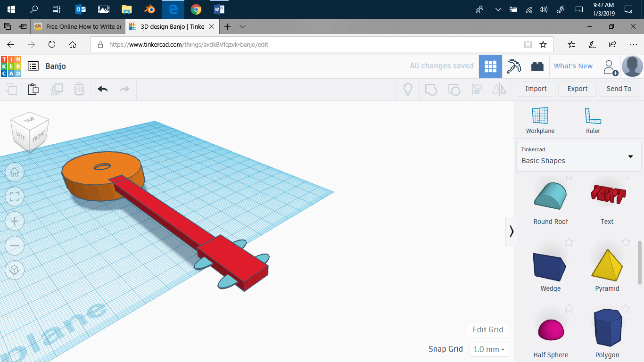The height and width of the screenshot is (362, 644).
Task: Click the Banjo design name
Action: point(56,66)
